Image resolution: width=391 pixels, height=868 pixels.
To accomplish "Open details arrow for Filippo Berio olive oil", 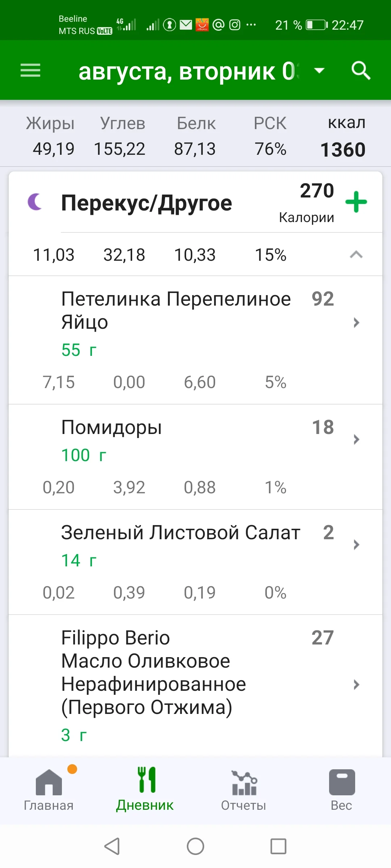I will coord(356,684).
